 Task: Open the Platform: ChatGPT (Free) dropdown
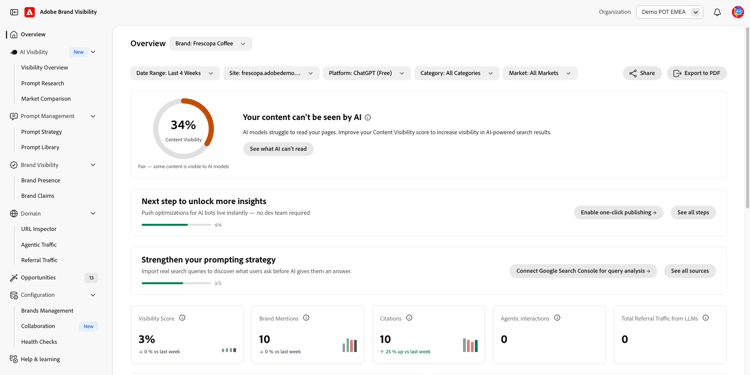[x=367, y=73]
